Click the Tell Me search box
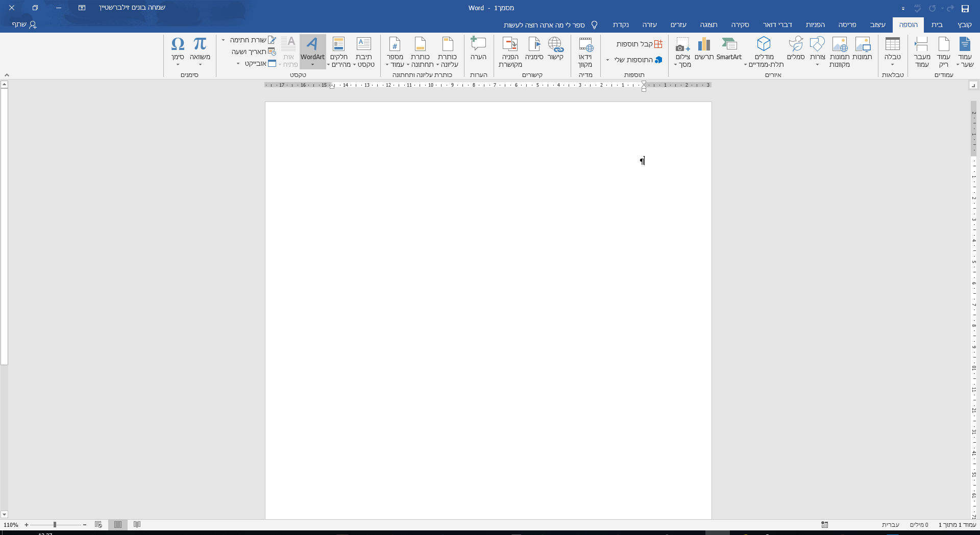 pyautogui.click(x=544, y=25)
